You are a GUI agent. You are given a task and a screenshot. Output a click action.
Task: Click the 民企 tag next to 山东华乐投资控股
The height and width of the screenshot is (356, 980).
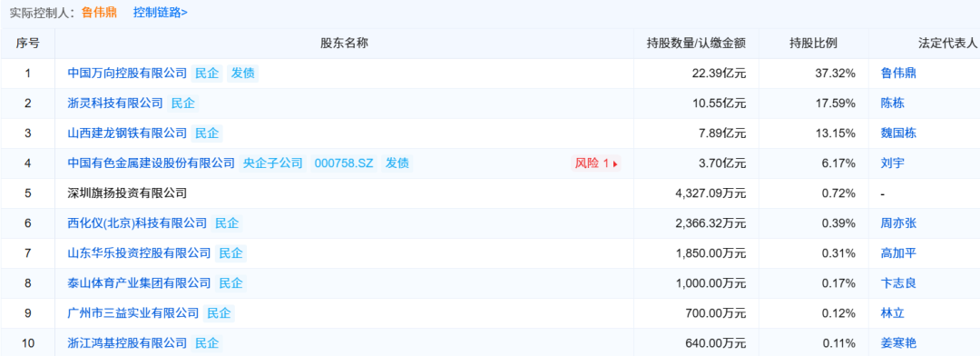tap(231, 253)
